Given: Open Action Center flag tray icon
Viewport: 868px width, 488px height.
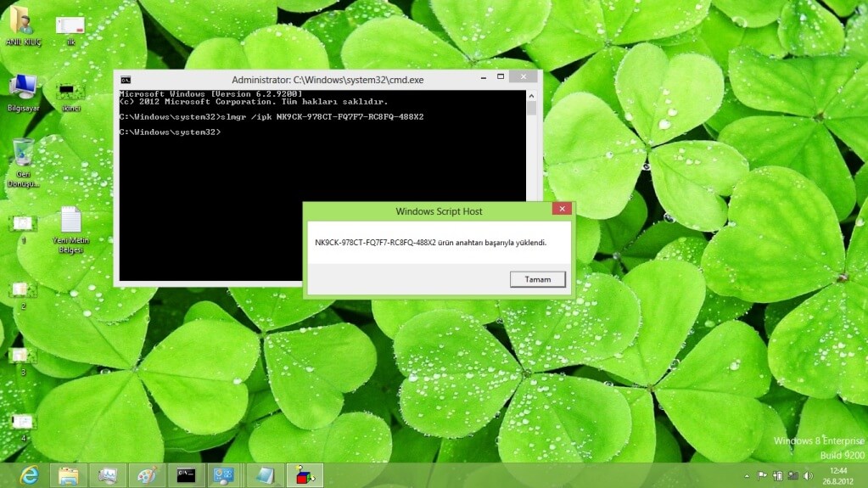Looking at the screenshot, I should click(762, 476).
